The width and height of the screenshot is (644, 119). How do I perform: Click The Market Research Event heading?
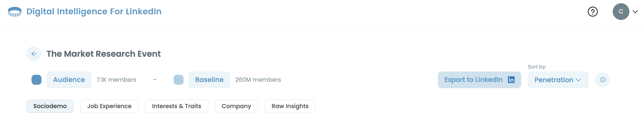pyautogui.click(x=103, y=54)
